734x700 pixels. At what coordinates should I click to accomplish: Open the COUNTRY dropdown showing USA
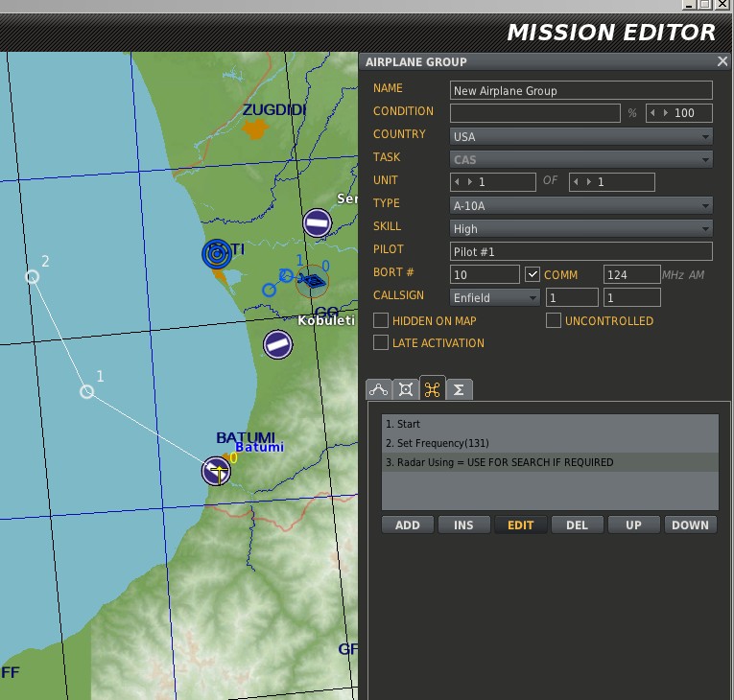click(580, 136)
